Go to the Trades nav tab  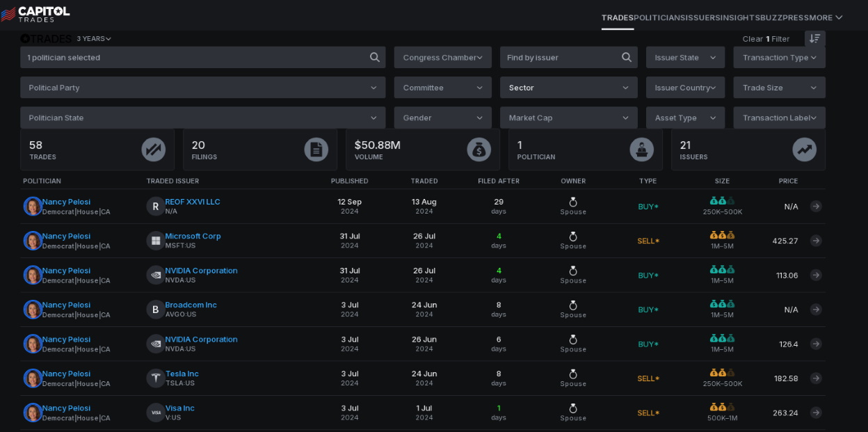click(618, 17)
